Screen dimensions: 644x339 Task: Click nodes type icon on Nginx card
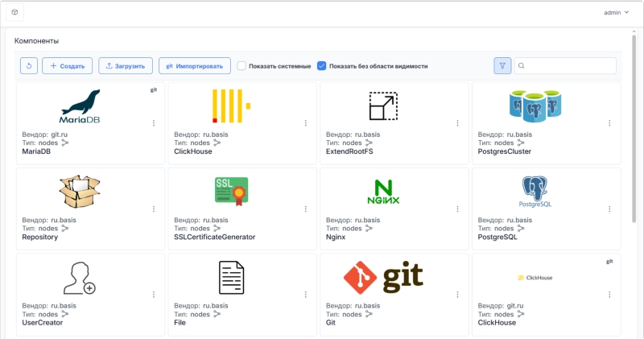pos(369,228)
